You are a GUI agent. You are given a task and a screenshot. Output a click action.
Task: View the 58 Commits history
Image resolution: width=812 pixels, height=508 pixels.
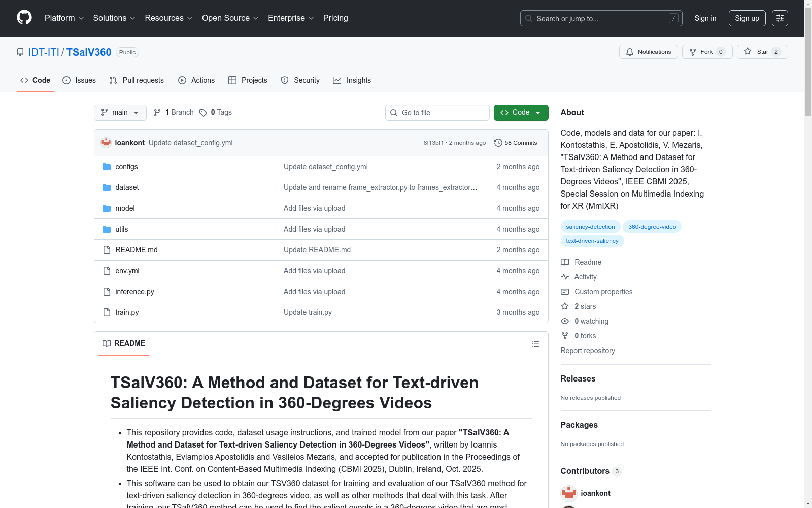coord(516,143)
